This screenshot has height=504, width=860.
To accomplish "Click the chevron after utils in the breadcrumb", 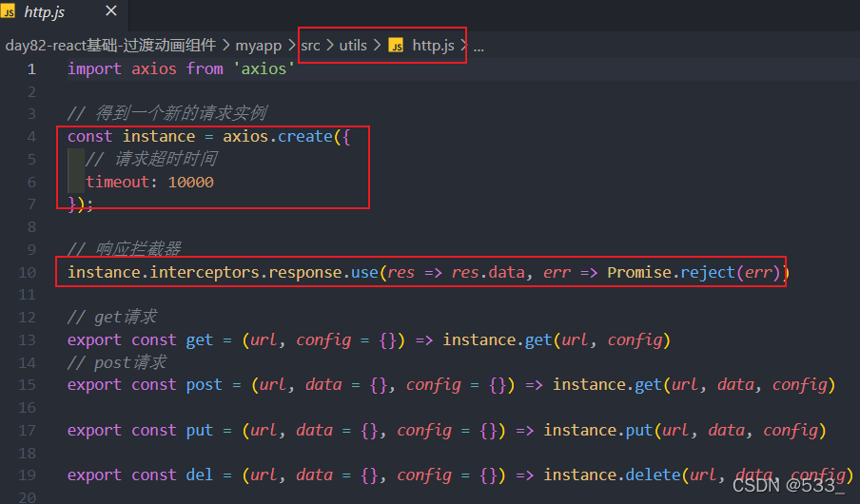I will [377, 46].
